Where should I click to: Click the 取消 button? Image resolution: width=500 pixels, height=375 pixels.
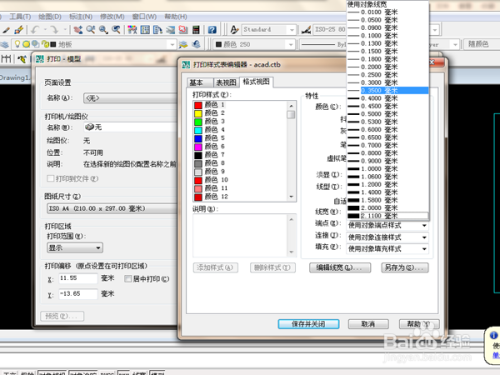click(368, 324)
